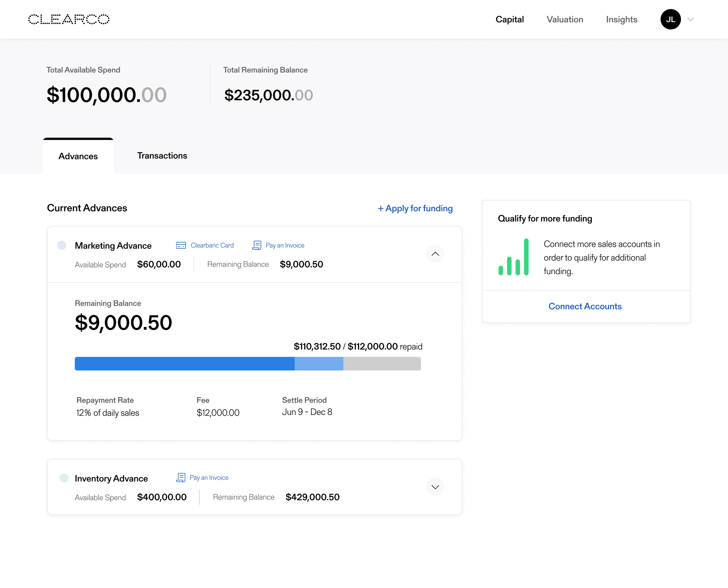Click the repayment progress bar
This screenshot has width=728, height=588.
248,364
